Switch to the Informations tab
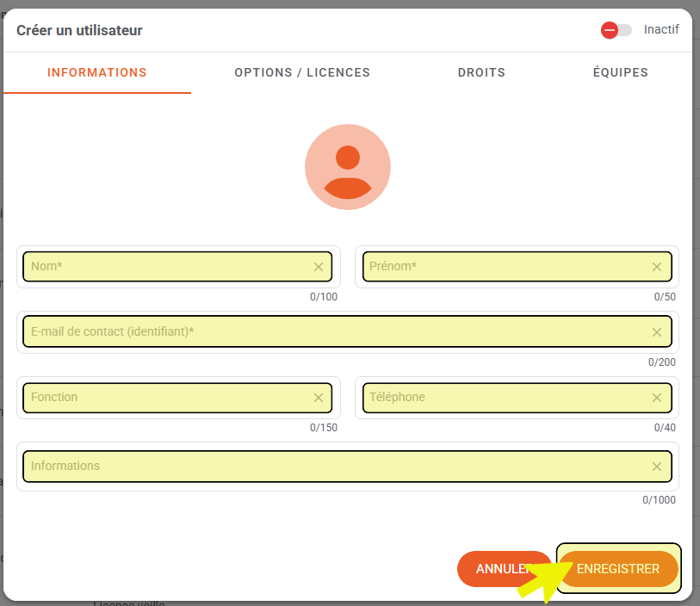The image size is (700, 606). tap(97, 72)
